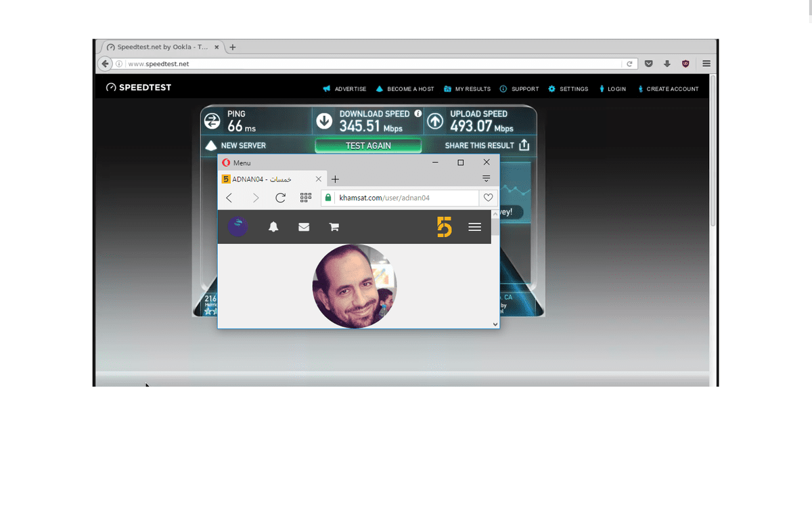Click the 345.51 Mbps download value

point(371,126)
